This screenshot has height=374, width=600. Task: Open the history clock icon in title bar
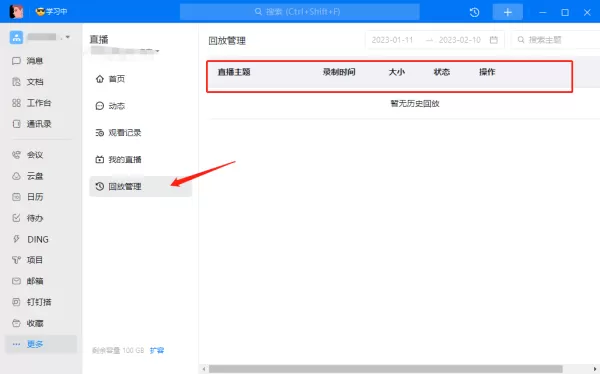(x=474, y=12)
